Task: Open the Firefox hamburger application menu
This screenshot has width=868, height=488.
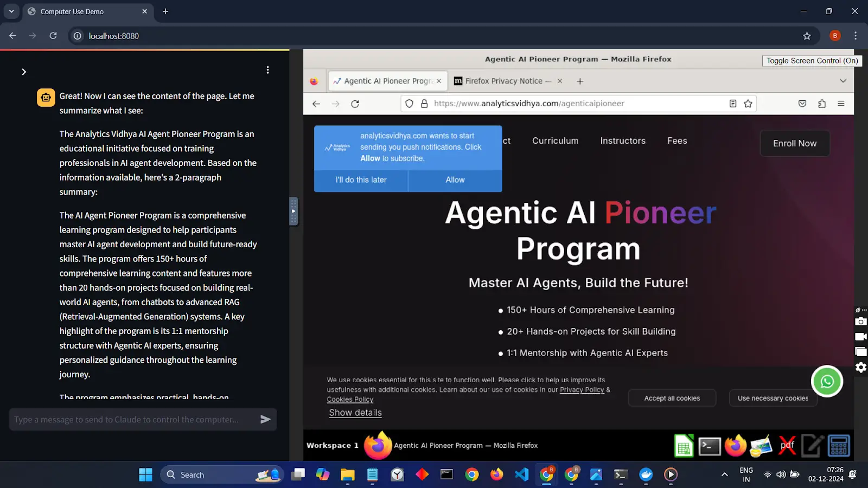Action: [x=841, y=104]
